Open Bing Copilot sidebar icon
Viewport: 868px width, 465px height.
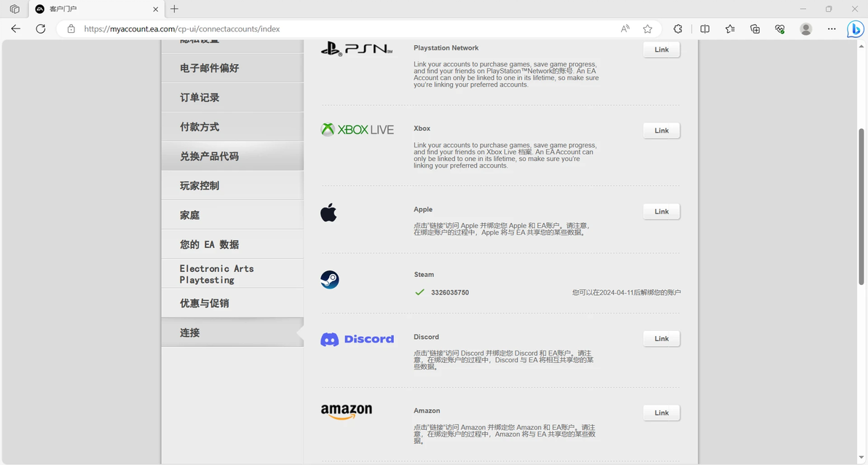click(x=856, y=29)
